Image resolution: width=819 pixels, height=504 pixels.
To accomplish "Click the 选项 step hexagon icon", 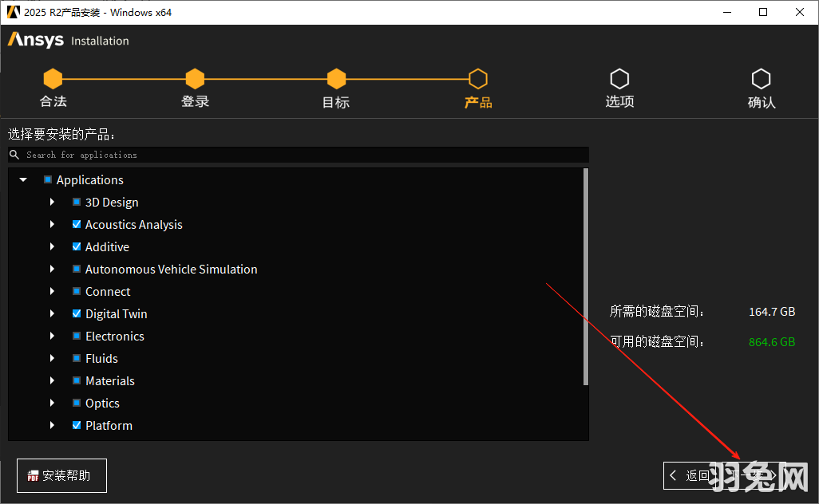I will [619, 77].
